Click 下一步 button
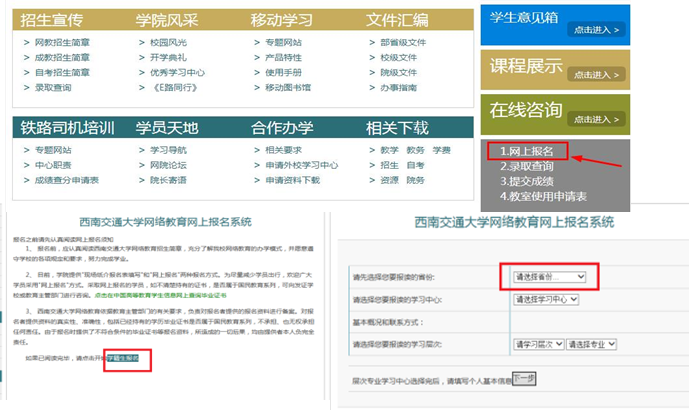The height and width of the screenshot is (412, 690). pyautogui.click(x=524, y=379)
